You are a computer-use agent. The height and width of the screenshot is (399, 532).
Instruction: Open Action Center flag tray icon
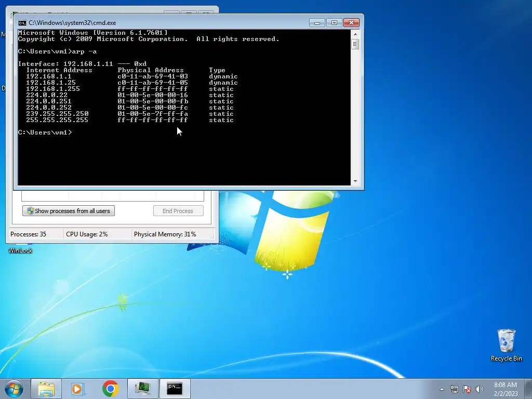467,389
